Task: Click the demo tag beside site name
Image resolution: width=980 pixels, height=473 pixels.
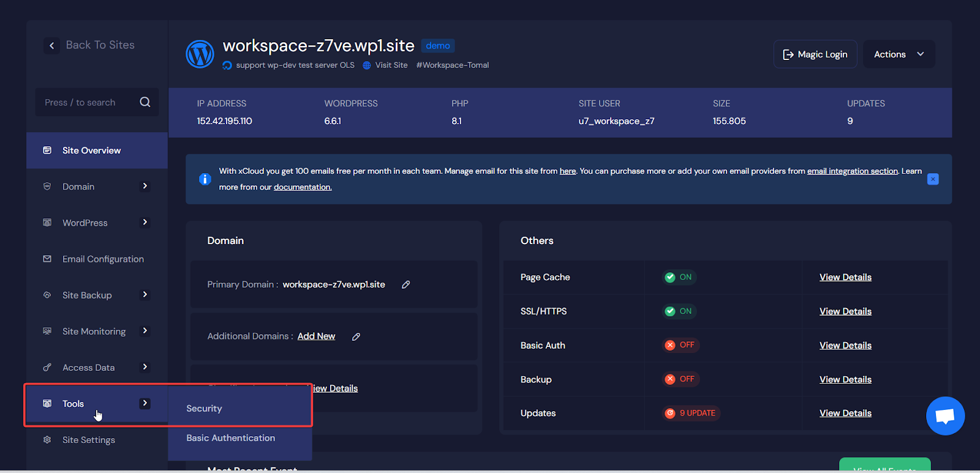Action: click(438, 46)
